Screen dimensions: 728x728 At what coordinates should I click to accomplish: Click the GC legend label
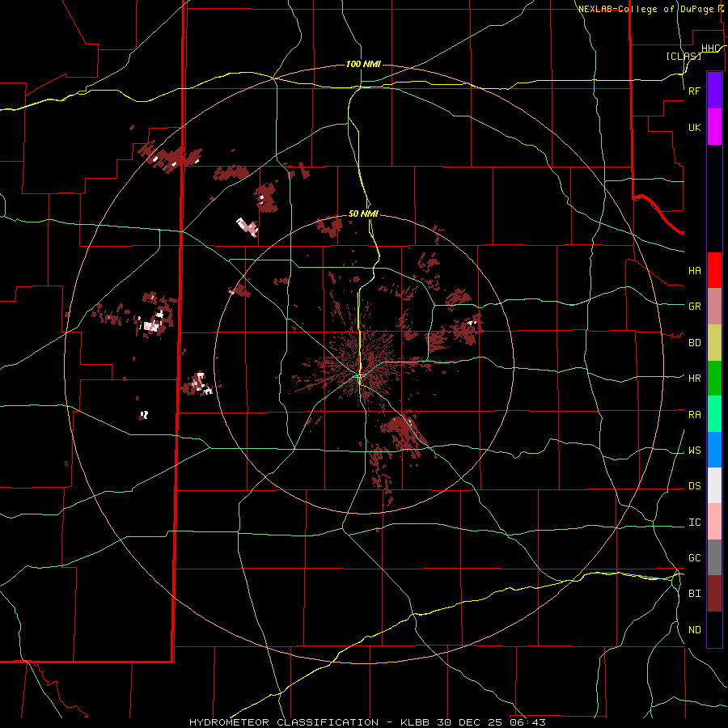click(694, 558)
